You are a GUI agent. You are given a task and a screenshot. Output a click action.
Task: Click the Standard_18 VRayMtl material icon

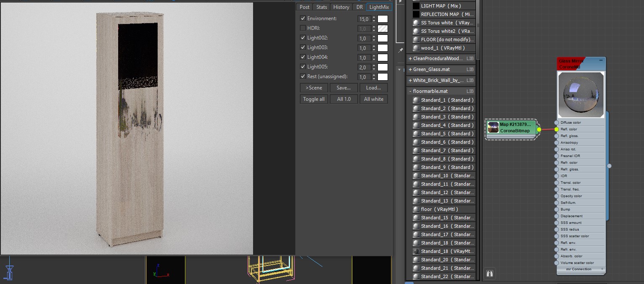pyautogui.click(x=416, y=251)
